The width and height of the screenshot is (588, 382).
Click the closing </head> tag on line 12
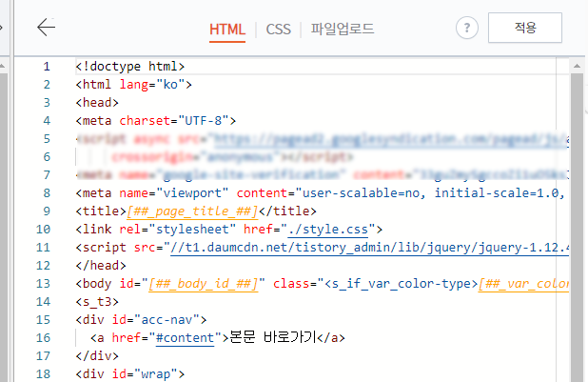[101, 266]
